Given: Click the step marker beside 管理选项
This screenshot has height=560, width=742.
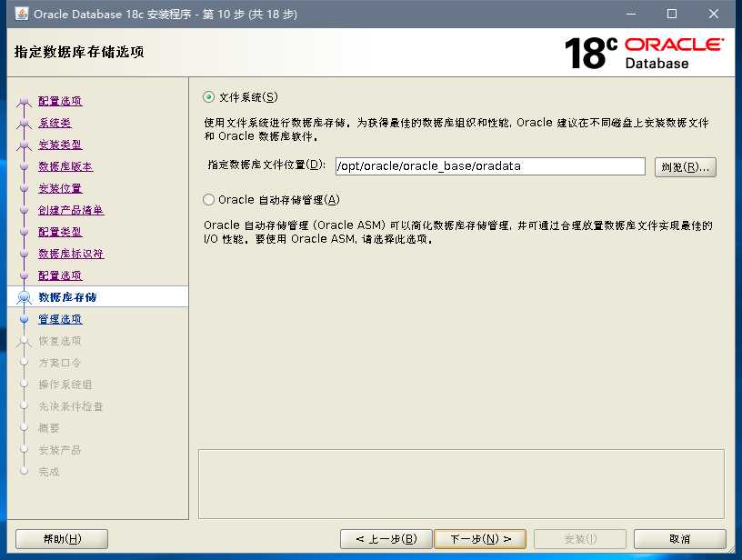Looking at the screenshot, I should (25, 319).
